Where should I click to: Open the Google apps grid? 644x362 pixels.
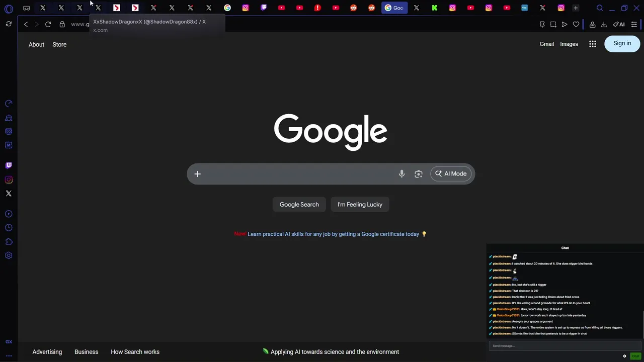[x=593, y=44]
